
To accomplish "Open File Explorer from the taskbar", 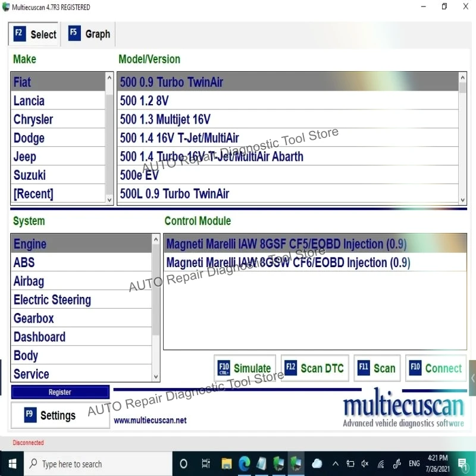I will 227,464.
